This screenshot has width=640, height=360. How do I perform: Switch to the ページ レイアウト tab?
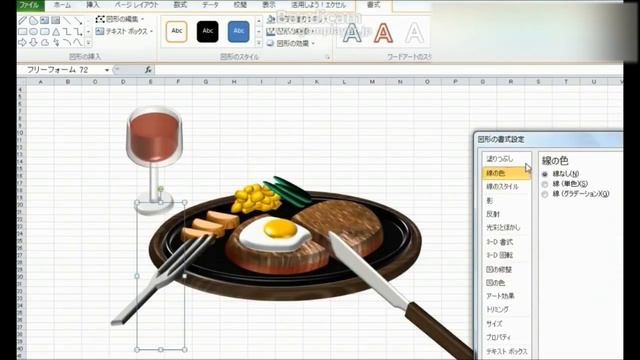(136, 5)
